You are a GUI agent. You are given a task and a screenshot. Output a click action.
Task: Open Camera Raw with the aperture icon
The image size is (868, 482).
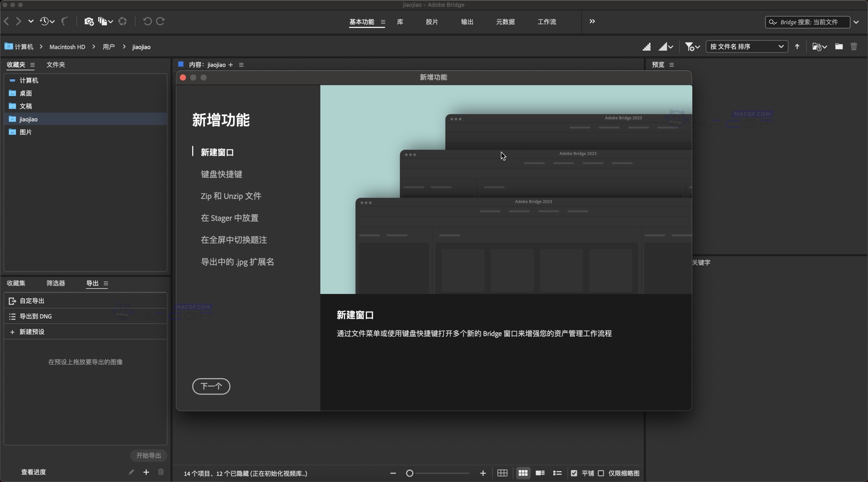[122, 21]
